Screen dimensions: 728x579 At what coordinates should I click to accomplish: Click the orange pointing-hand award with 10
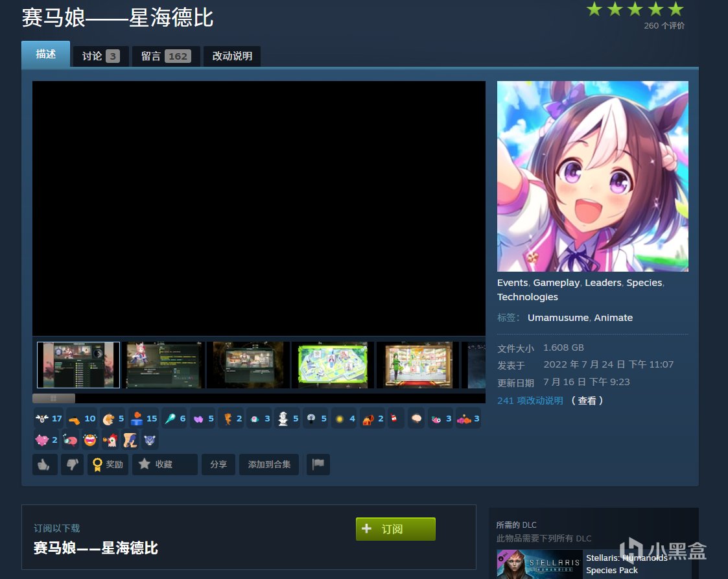tap(82, 418)
